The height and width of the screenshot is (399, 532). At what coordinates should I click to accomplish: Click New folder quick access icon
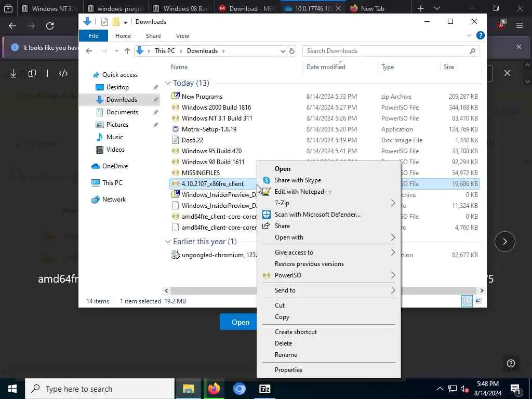(x=116, y=22)
